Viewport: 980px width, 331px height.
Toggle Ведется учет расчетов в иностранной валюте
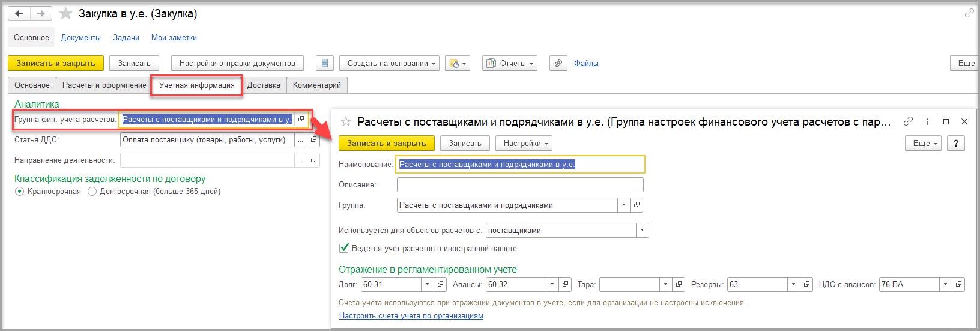(x=344, y=248)
